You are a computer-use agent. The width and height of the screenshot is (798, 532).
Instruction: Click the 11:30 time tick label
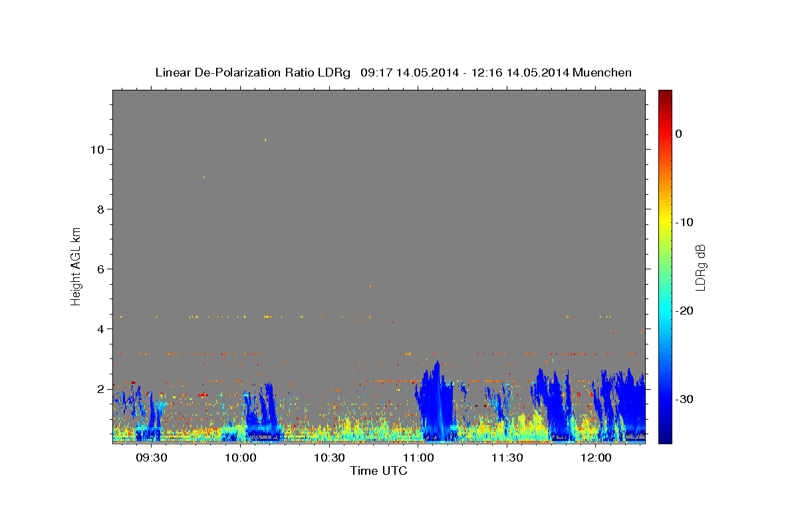[x=507, y=458]
